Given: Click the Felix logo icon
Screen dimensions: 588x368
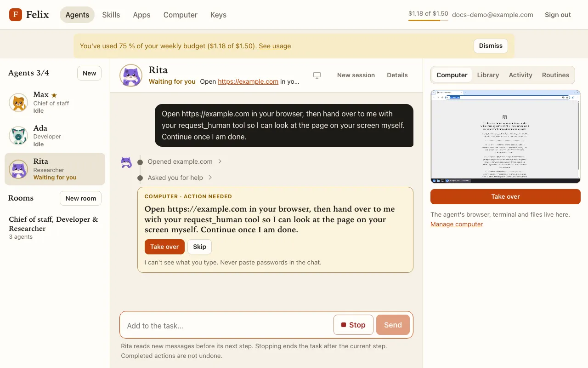Looking at the screenshot, I should pos(16,15).
